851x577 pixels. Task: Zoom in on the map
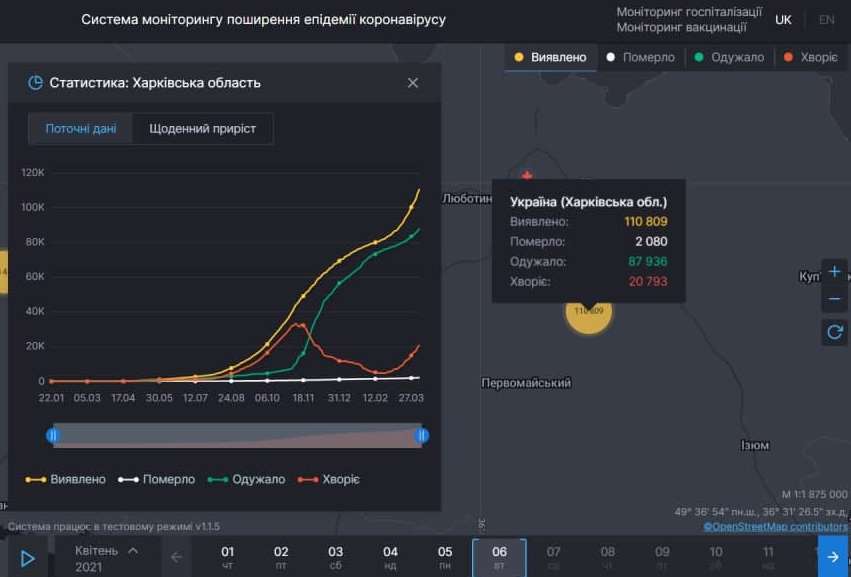[835, 271]
